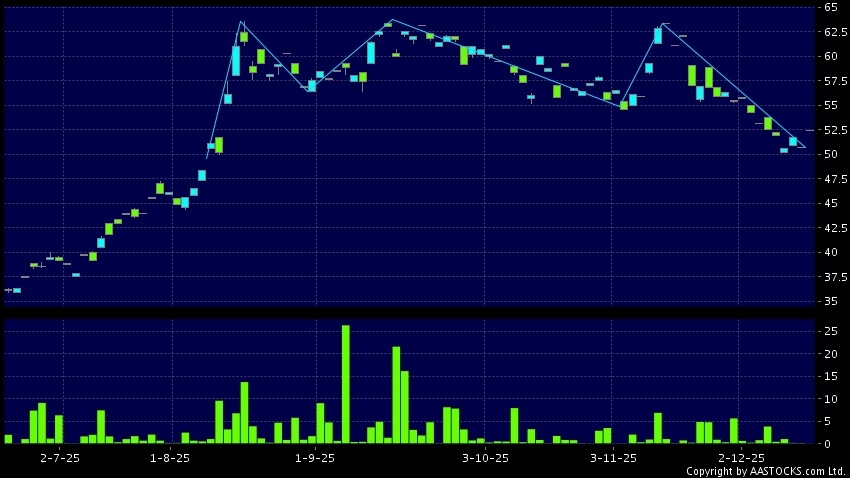Click the 25 volume axis label
The width and height of the screenshot is (850, 478).
click(831, 331)
